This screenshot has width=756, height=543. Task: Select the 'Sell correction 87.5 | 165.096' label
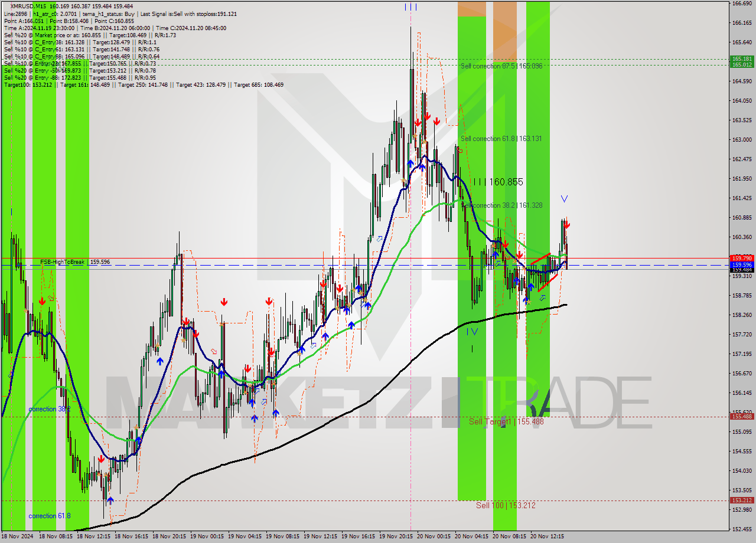[x=501, y=66]
